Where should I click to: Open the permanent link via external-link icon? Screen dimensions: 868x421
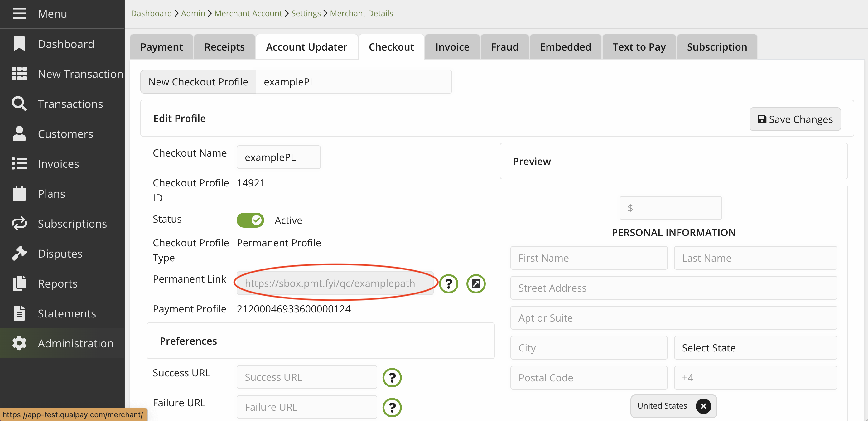(476, 284)
